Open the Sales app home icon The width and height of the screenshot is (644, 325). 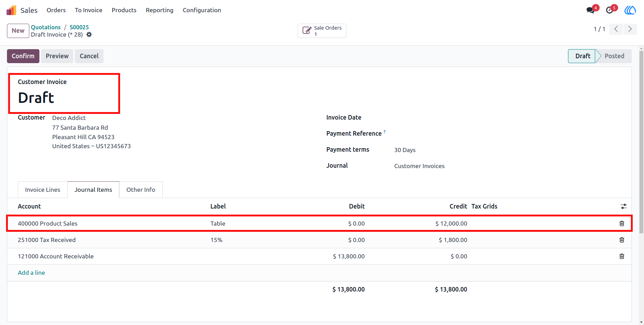pyautogui.click(x=11, y=10)
